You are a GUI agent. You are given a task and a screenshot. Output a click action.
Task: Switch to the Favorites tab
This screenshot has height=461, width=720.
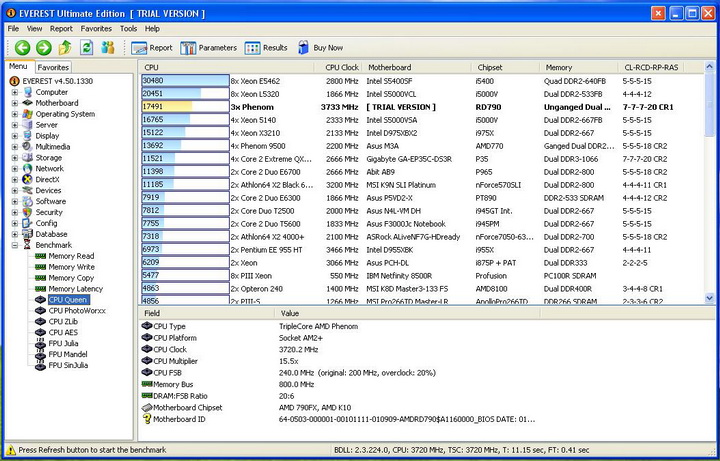[x=53, y=67]
